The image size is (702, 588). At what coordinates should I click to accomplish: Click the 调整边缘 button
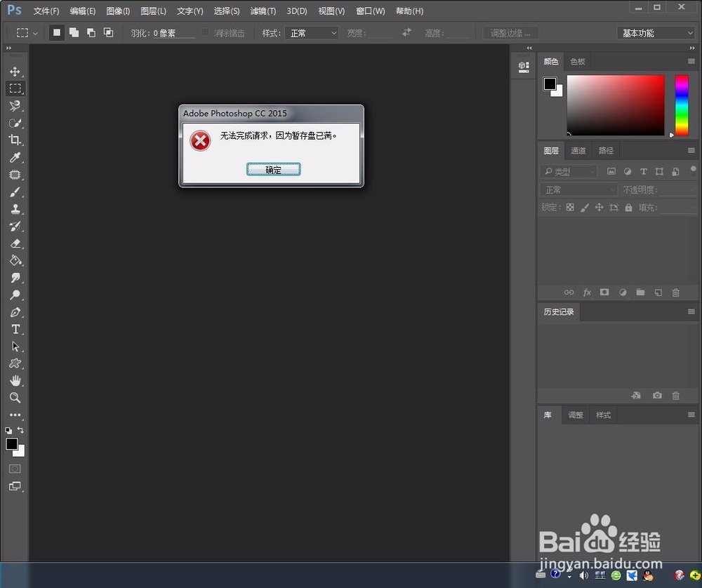pos(510,33)
